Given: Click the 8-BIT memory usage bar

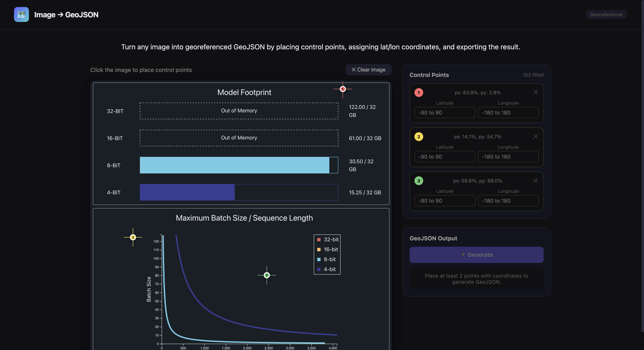Looking at the screenshot, I should (234, 165).
